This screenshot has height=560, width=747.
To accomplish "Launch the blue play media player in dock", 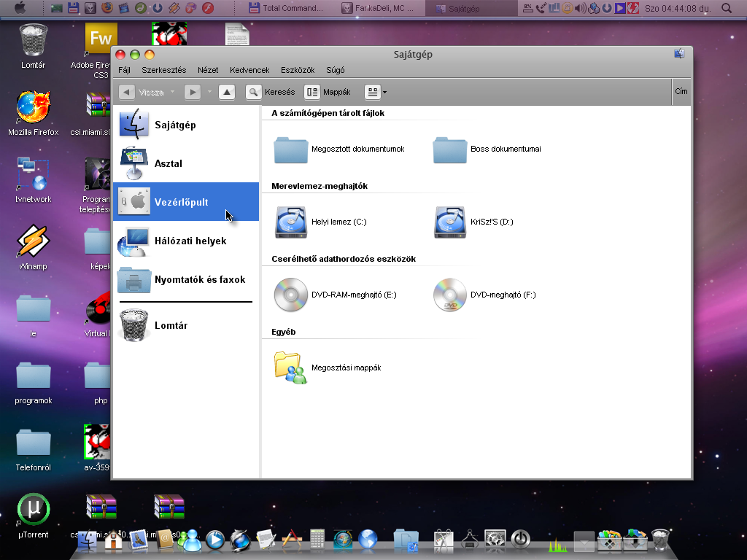I will coord(215,541).
